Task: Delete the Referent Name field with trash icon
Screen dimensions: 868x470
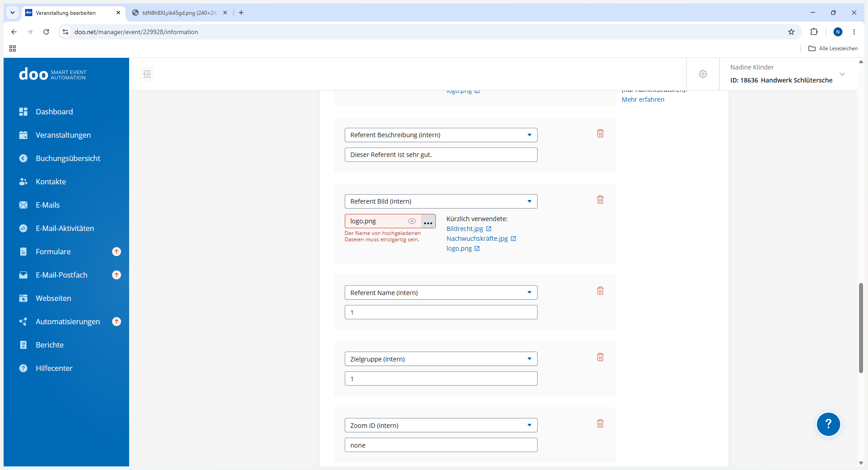Action: [x=600, y=291]
